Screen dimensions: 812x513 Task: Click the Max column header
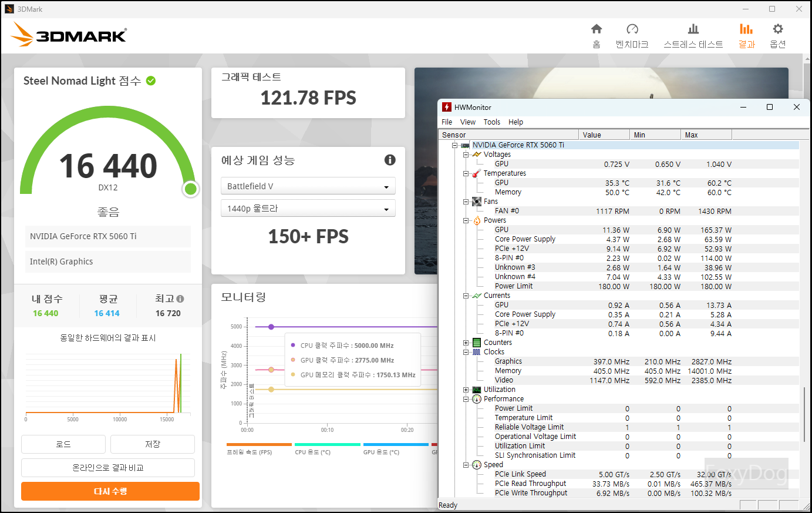(x=706, y=135)
